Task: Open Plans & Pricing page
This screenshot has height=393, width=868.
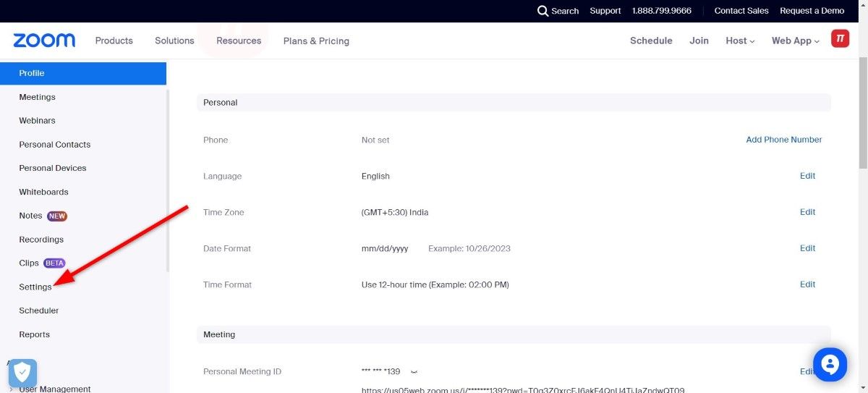Action: click(316, 41)
